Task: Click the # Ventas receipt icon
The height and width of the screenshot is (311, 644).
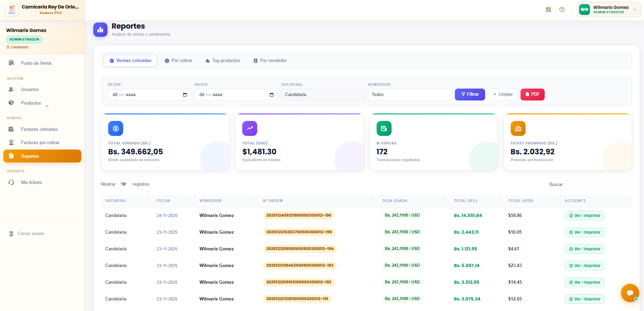Action: click(x=384, y=128)
